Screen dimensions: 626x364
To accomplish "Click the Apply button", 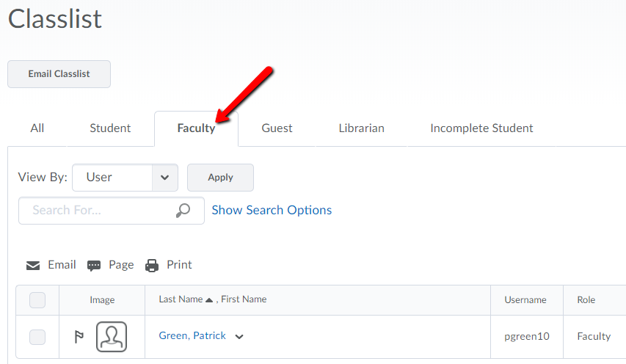I will tap(220, 178).
